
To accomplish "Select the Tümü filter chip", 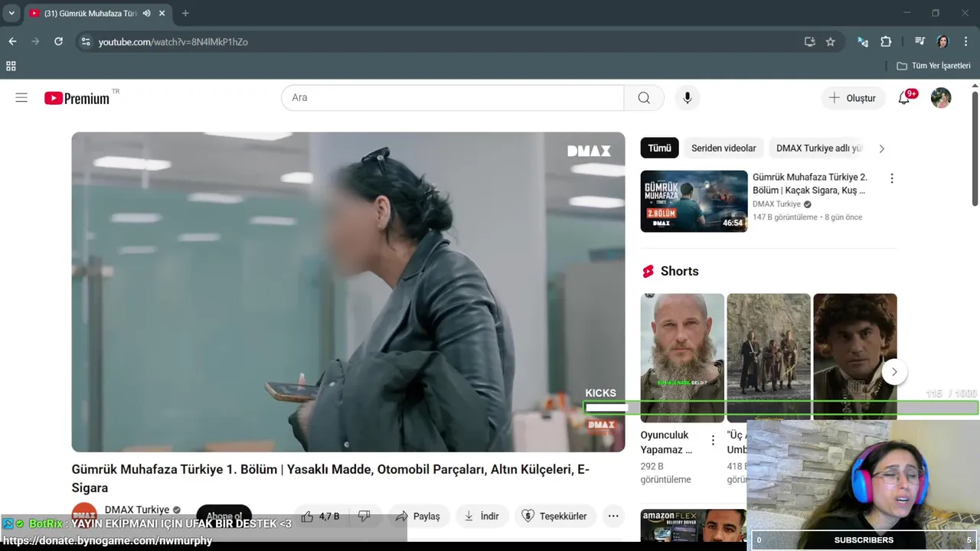I will (659, 148).
